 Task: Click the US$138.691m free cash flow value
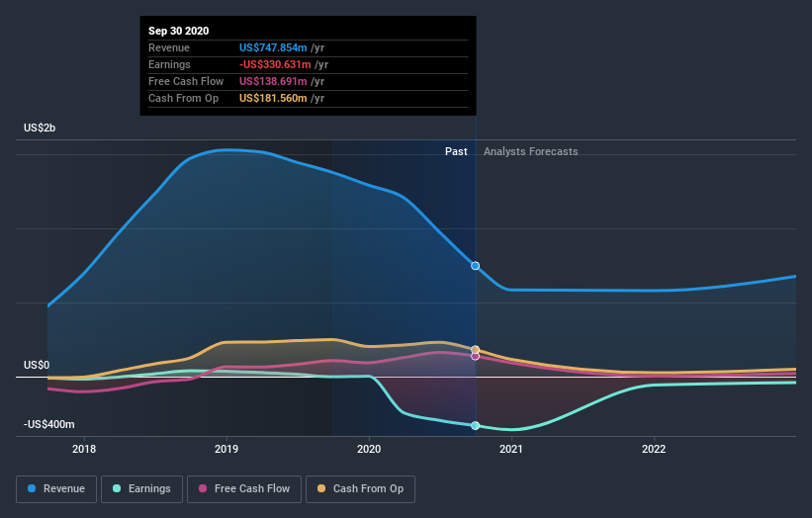tap(273, 81)
